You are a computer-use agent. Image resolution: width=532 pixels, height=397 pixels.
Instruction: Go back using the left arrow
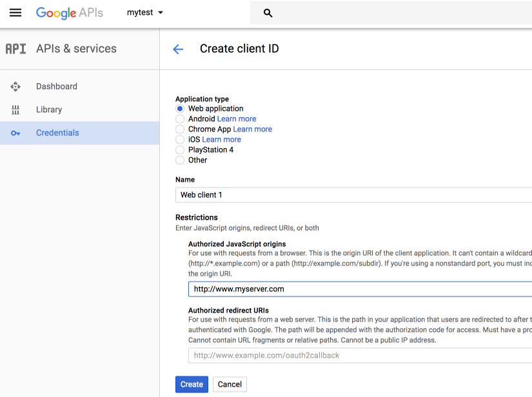(x=178, y=49)
